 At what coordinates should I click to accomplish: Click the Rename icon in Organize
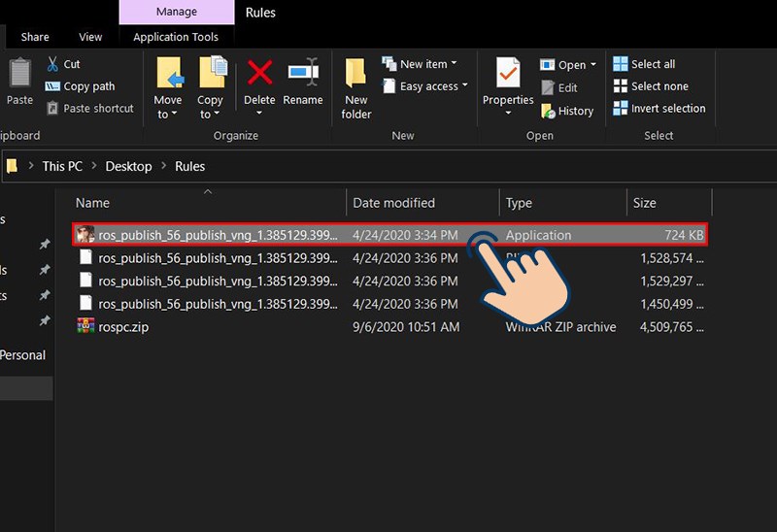click(x=303, y=74)
